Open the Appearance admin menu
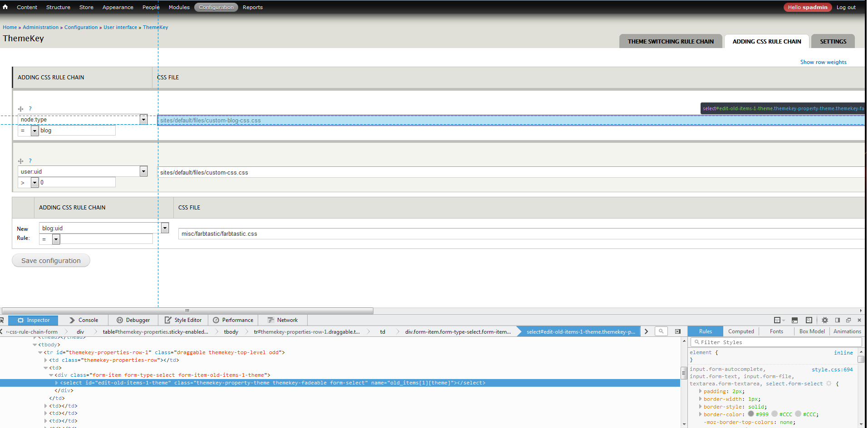This screenshot has height=428, width=868. point(118,7)
